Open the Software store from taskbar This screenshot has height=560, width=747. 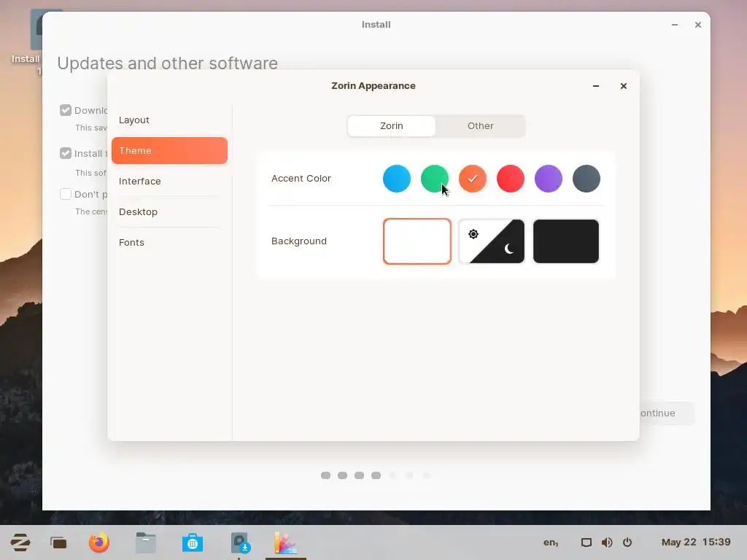193,542
